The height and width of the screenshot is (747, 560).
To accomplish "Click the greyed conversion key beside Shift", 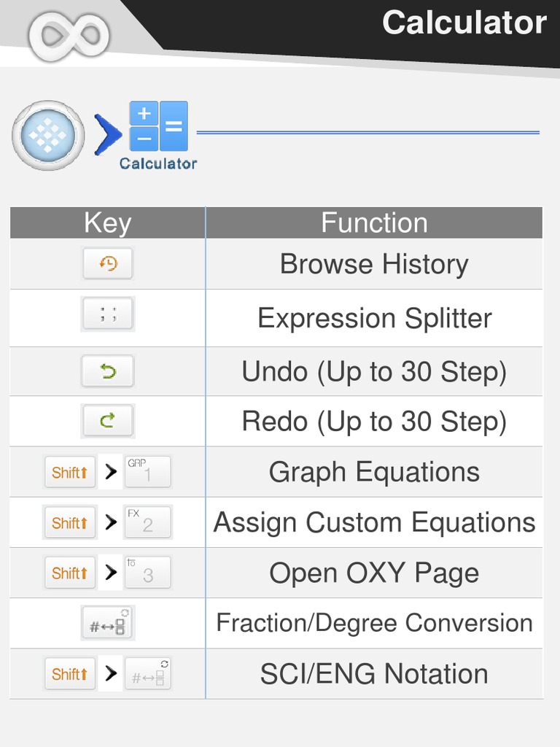I will click(148, 674).
